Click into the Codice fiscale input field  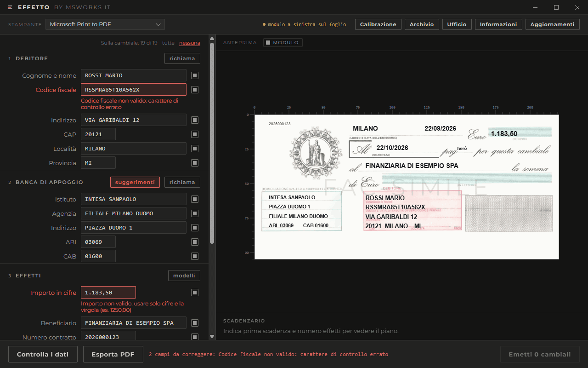tap(134, 90)
